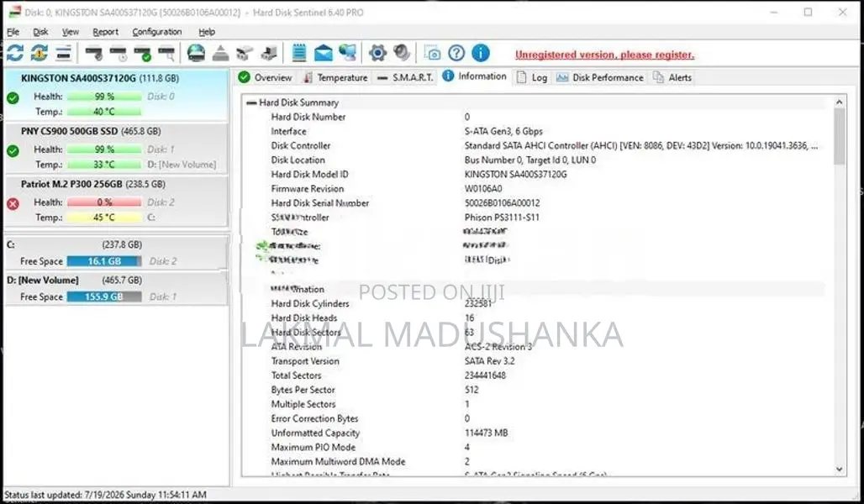Click the gray pyramid toolbar icon
Image resolution: width=864 pixels, height=504 pixels.
(220, 53)
